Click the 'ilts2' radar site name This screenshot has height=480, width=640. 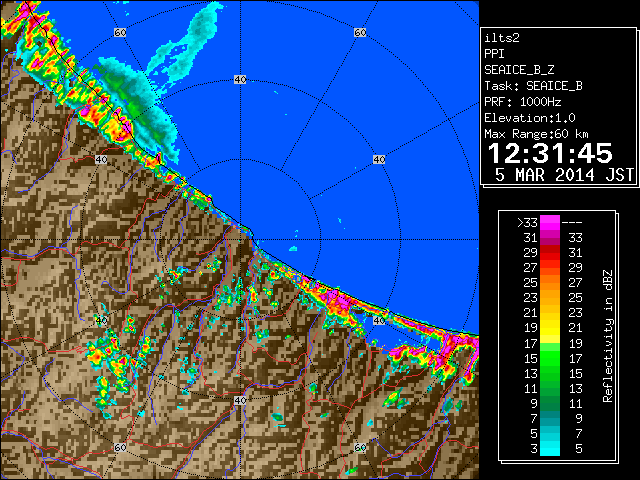point(502,38)
